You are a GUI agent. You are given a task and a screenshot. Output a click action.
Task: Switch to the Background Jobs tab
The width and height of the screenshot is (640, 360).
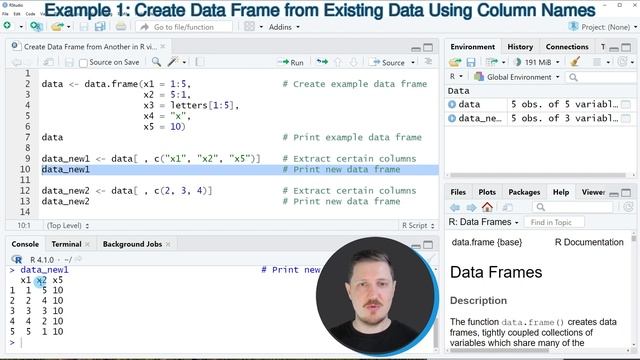pyautogui.click(x=132, y=244)
